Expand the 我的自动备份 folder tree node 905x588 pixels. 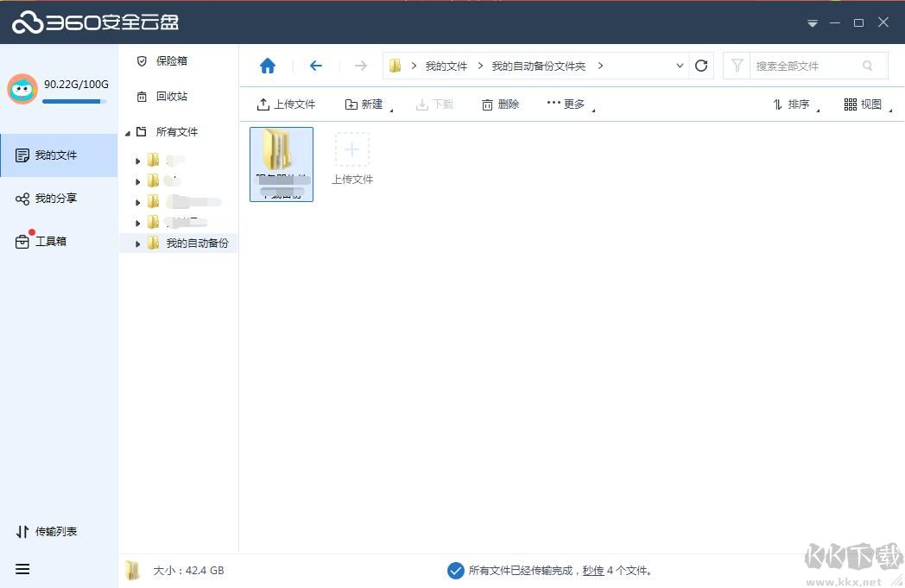137,243
